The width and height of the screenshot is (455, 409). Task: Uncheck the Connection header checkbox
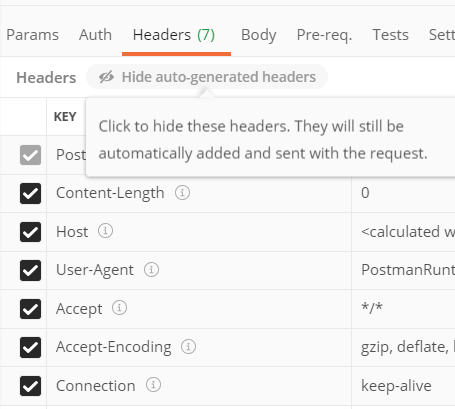30,386
